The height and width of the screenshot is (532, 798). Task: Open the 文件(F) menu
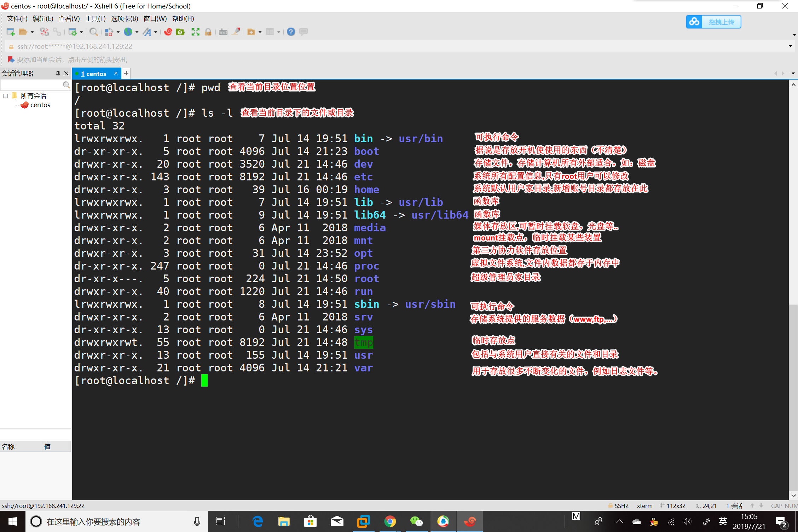click(x=17, y=19)
